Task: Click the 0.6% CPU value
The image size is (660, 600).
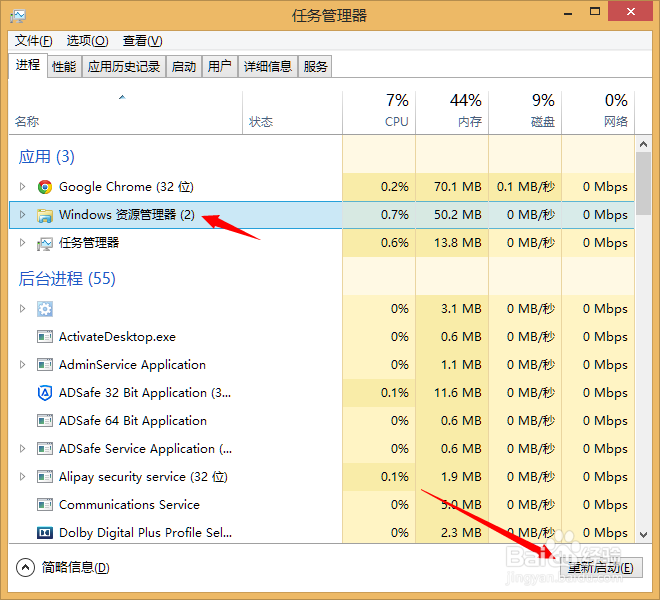Action: coord(394,243)
